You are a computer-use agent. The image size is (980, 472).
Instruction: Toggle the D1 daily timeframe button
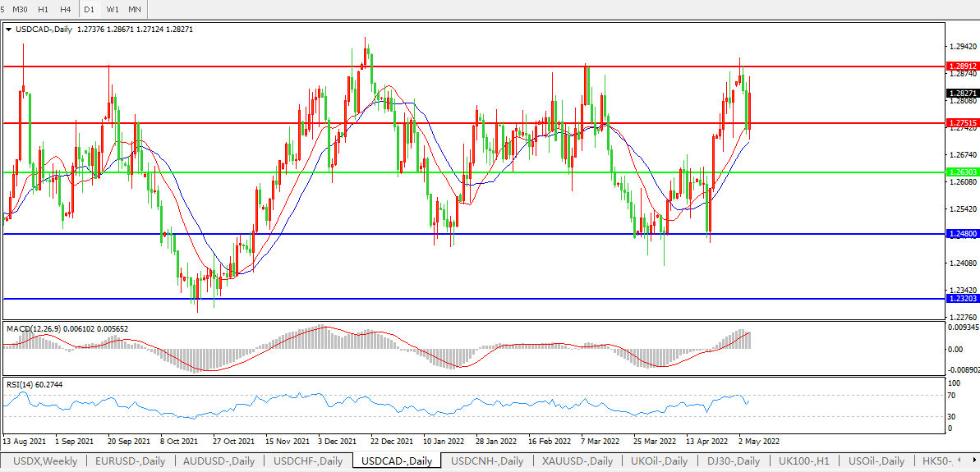(90, 9)
